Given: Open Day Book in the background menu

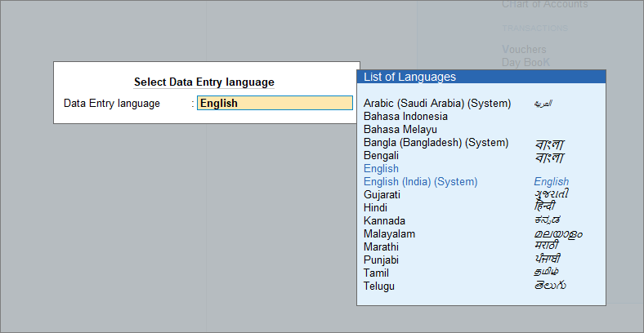Looking at the screenshot, I should tap(525, 63).
